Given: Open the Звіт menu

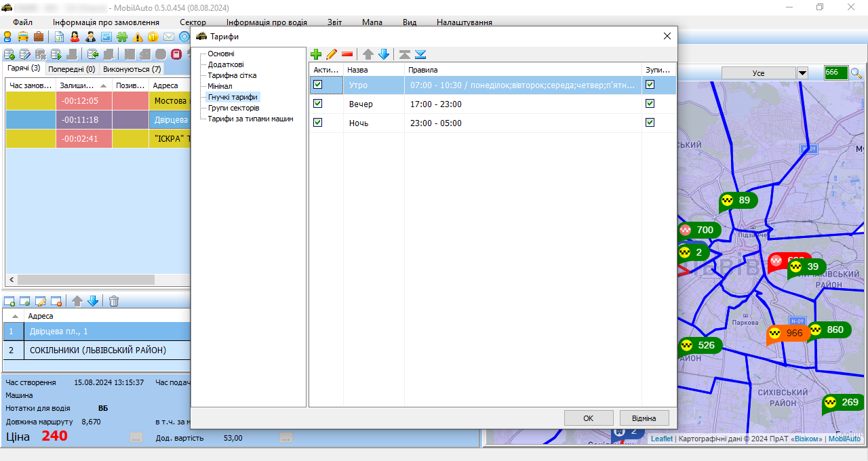Looking at the screenshot, I should click(x=334, y=22).
